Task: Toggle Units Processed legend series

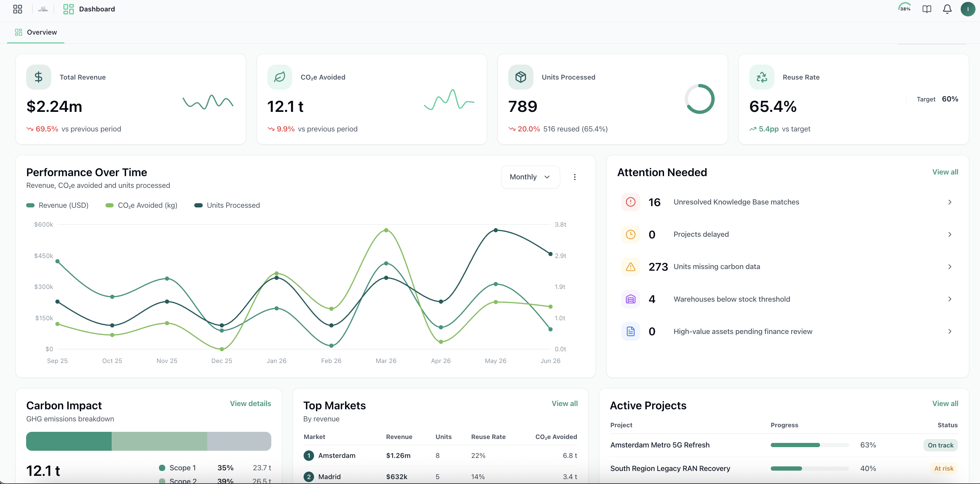Action: 227,205
